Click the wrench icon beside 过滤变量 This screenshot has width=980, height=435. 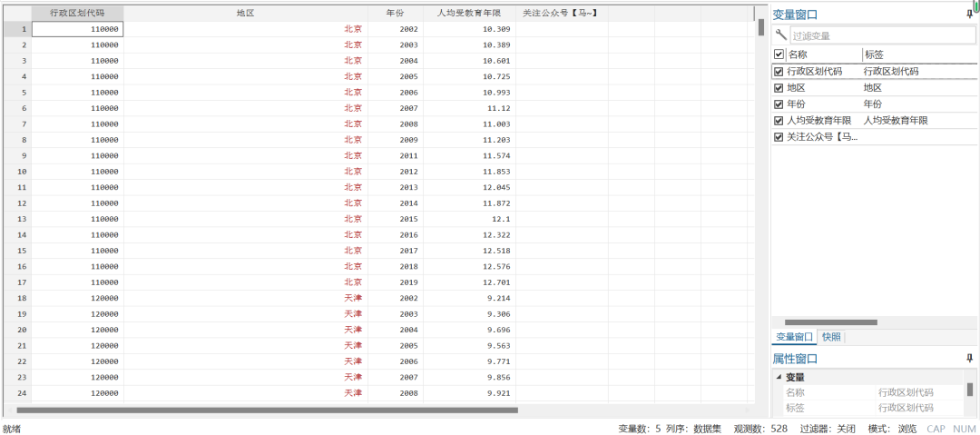780,35
